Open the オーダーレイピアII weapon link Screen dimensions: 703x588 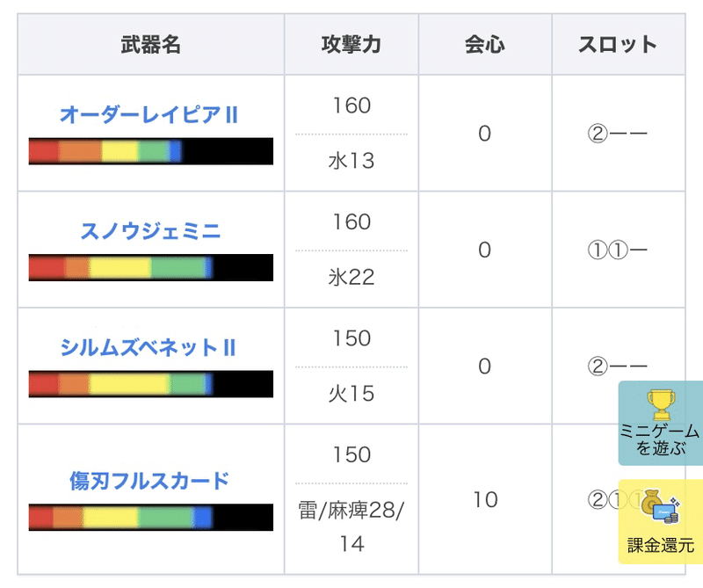[149, 115]
